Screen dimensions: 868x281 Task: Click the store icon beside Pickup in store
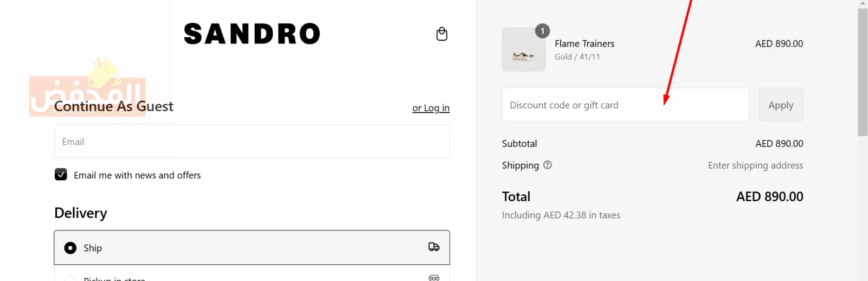pyautogui.click(x=434, y=278)
